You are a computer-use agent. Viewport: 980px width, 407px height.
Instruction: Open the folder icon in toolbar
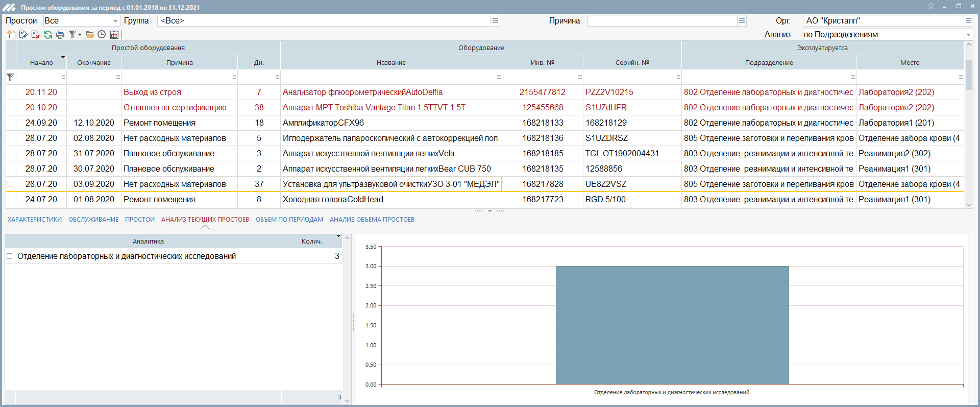90,35
